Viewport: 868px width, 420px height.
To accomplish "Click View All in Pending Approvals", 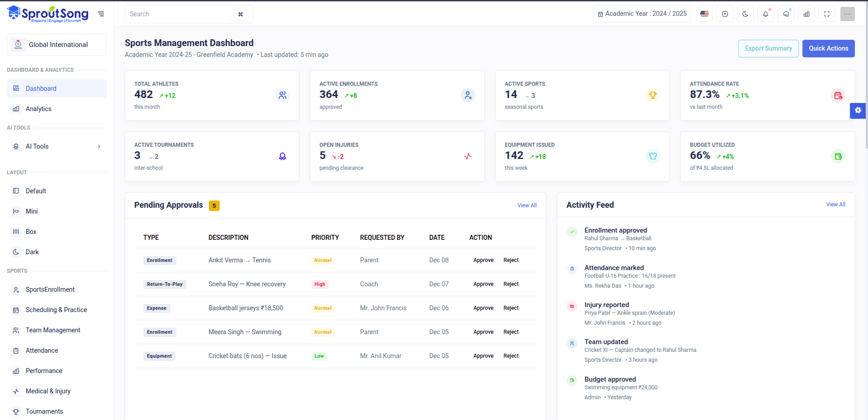I will [x=527, y=205].
